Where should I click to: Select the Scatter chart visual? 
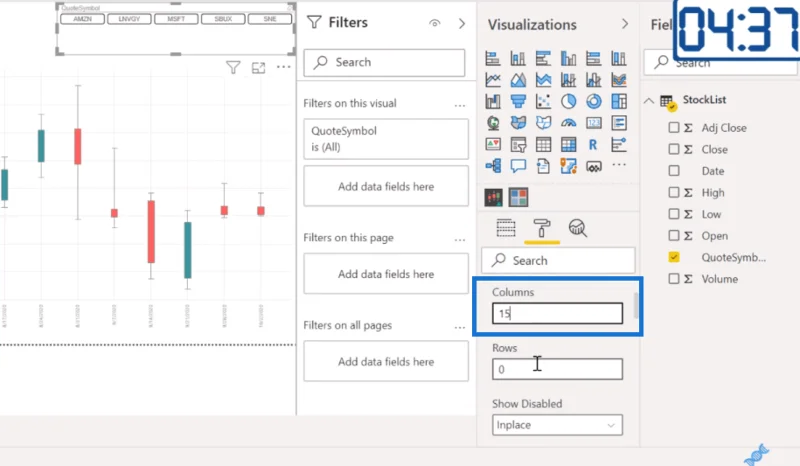pyautogui.click(x=543, y=102)
